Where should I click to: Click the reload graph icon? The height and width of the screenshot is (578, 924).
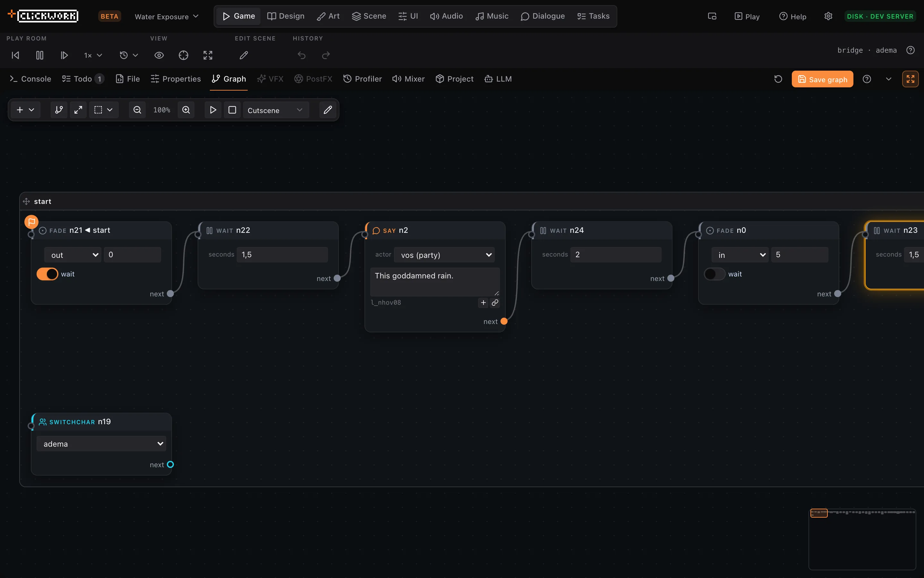[778, 79]
